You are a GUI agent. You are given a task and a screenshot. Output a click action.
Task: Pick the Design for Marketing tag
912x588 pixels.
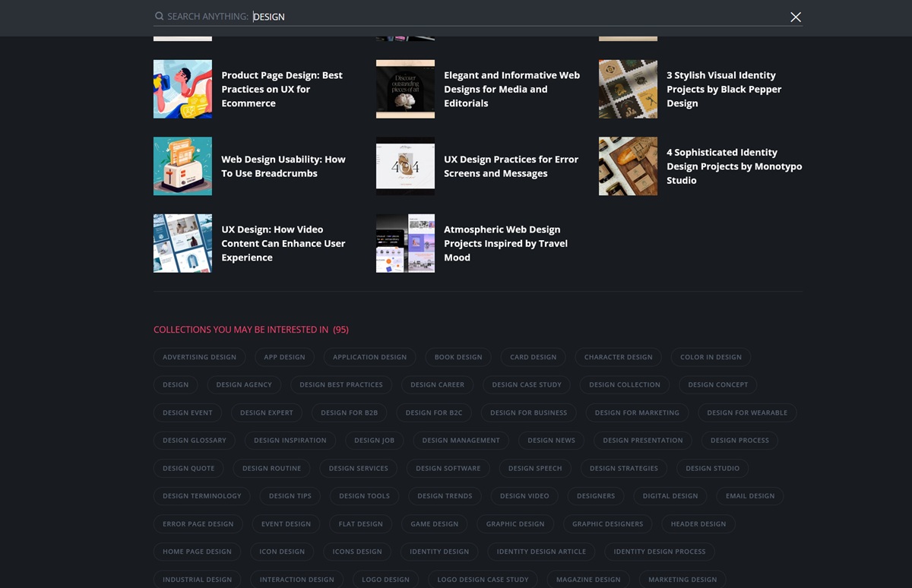(x=637, y=413)
